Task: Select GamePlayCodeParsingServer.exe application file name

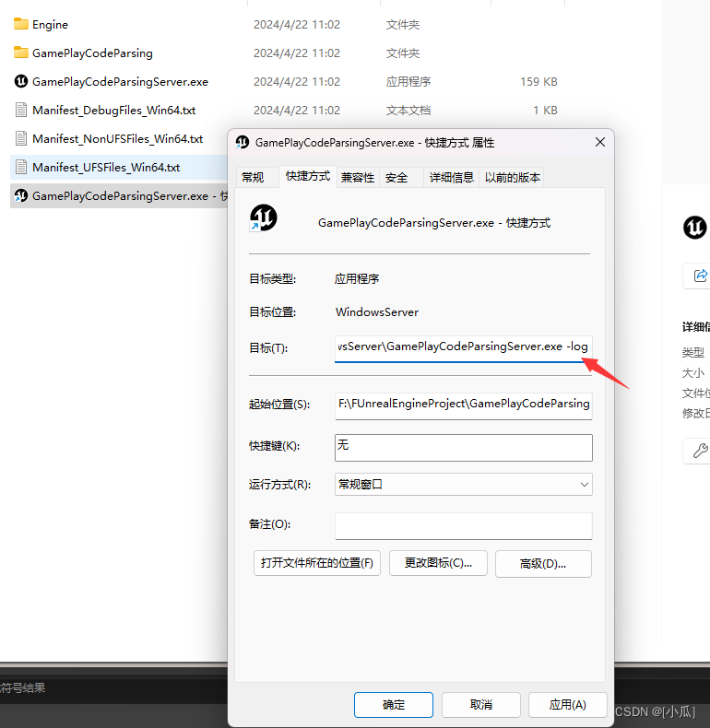Action: point(121,82)
